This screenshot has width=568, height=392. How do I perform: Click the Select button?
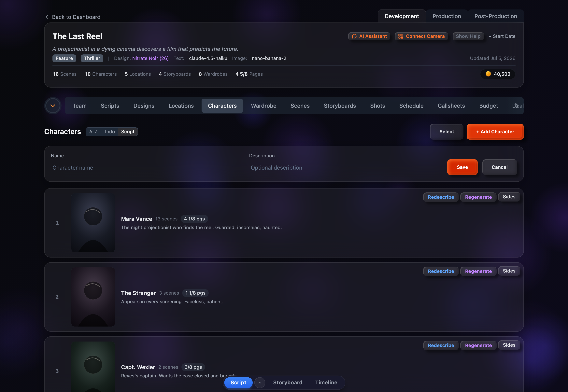click(447, 132)
